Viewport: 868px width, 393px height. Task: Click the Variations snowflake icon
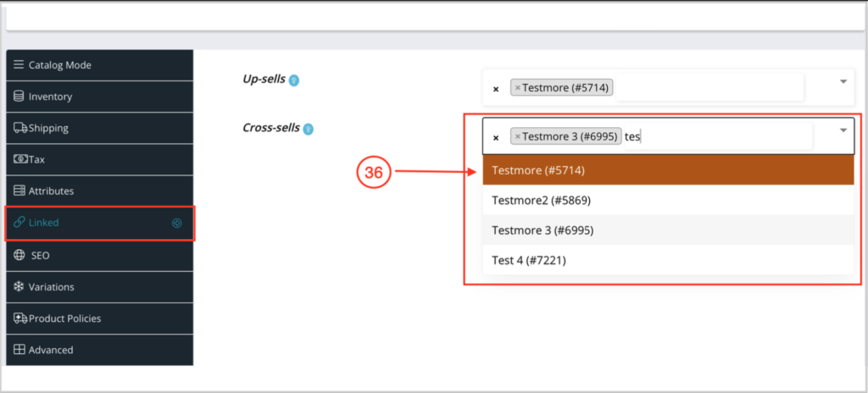pyautogui.click(x=19, y=286)
